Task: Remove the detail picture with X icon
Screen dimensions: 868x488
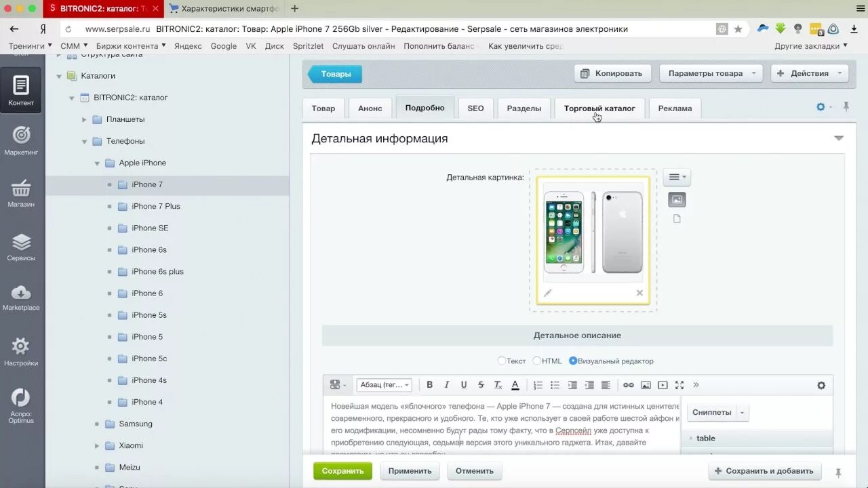Action: coord(639,293)
